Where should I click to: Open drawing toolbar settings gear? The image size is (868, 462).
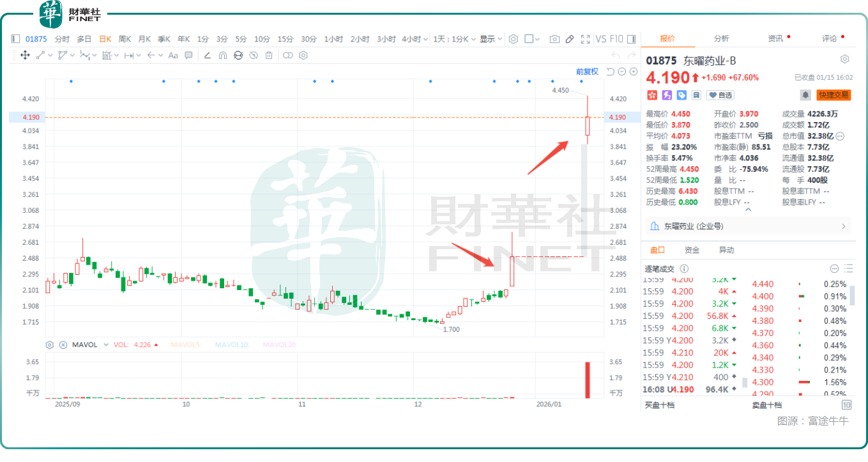(x=303, y=56)
